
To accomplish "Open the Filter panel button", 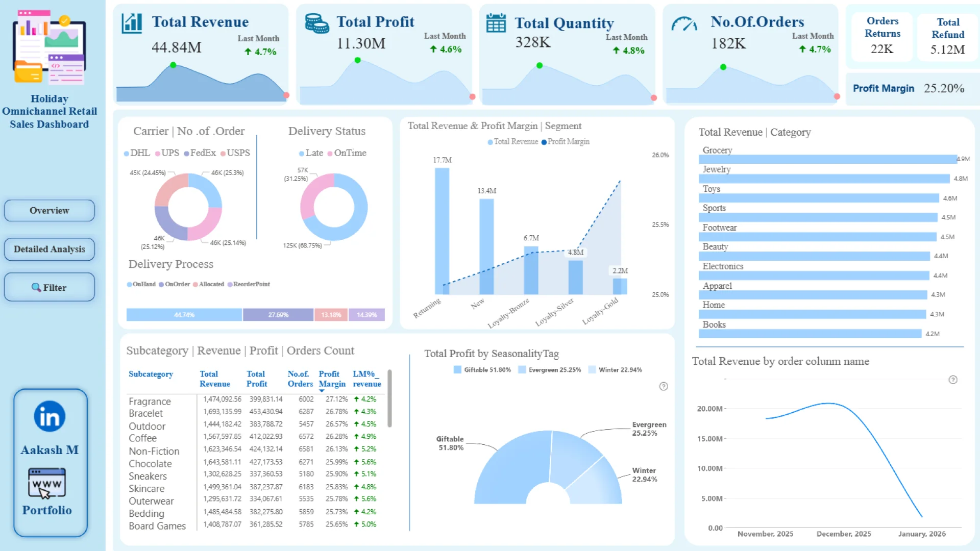I will [x=50, y=288].
